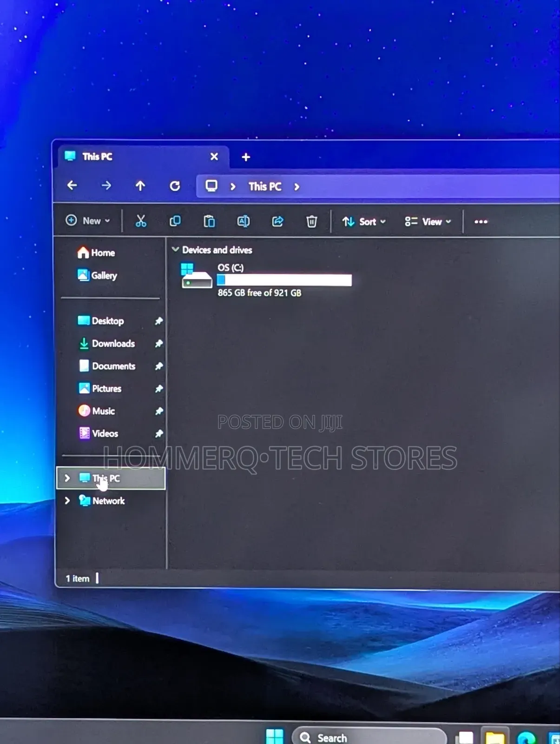This screenshot has width=560, height=744.
Task: Click chevron before This PC in address bar
Action: click(233, 186)
